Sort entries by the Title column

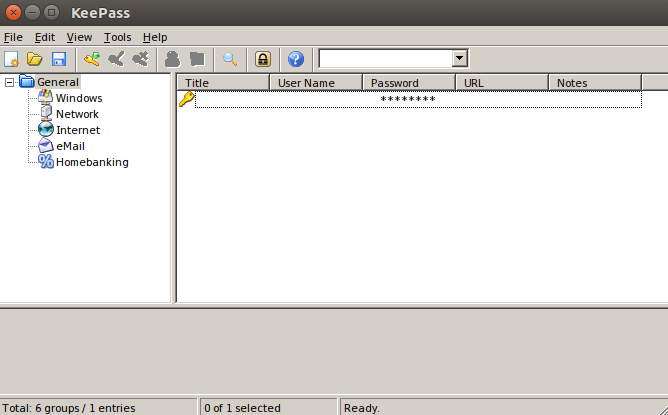pyautogui.click(x=224, y=83)
